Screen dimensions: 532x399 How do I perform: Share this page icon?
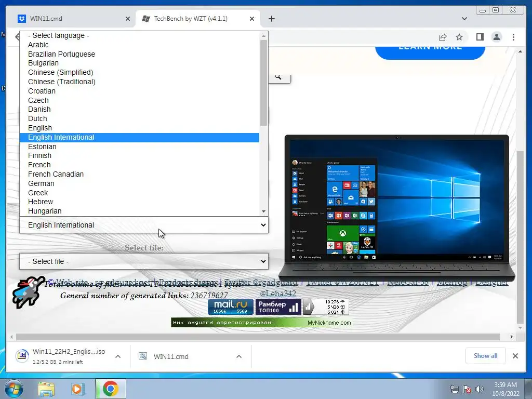pos(443,37)
